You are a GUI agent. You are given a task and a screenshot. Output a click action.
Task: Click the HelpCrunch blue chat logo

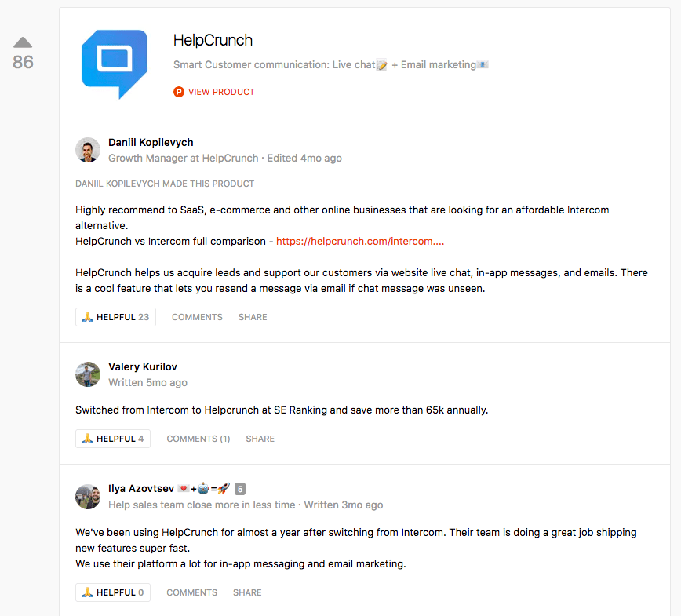click(115, 64)
